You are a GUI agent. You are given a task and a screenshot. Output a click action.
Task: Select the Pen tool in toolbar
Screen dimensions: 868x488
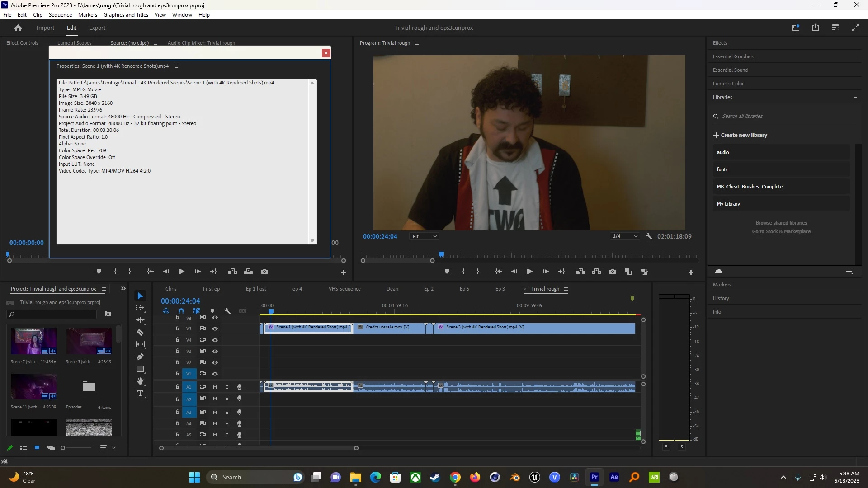point(140,357)
